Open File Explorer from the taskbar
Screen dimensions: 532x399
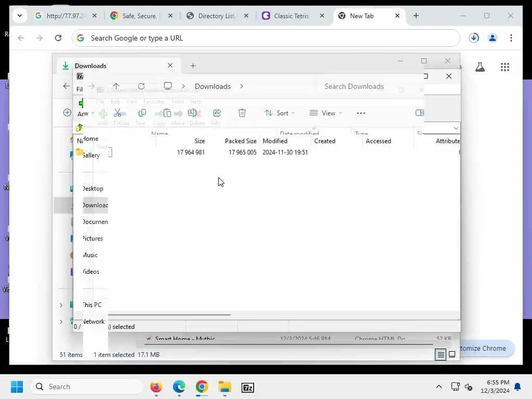tap(224, 387)
